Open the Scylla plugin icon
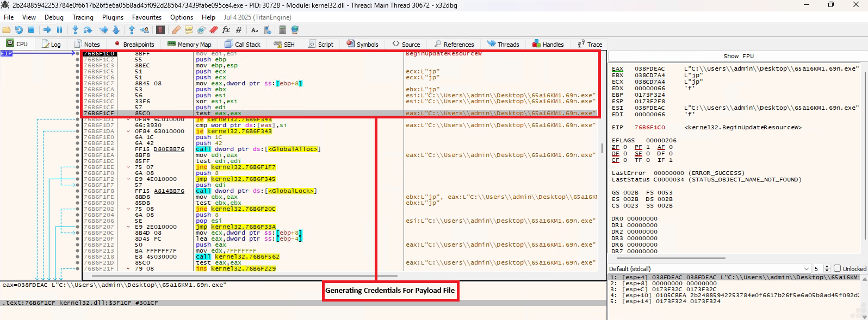This screenshot has width=868, height=320. (x=160, y=30)
